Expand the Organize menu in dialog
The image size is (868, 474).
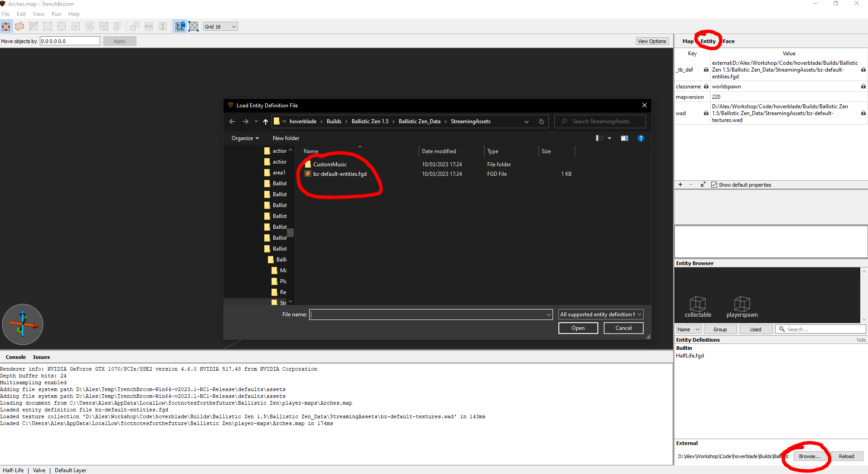click(x=245, y=138)
